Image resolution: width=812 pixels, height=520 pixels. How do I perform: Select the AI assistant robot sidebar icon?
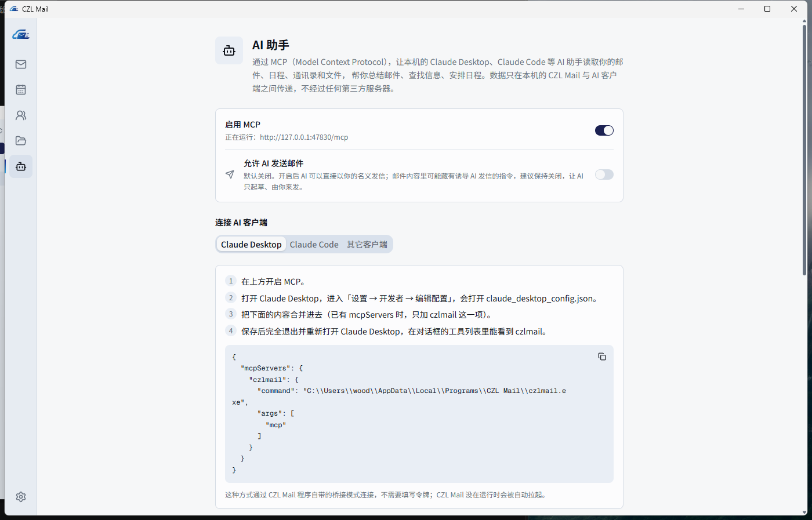click(x=21, y=166)
